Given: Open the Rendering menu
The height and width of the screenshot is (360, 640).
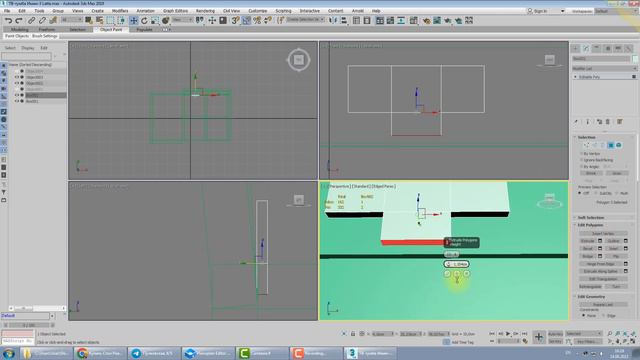Looking at the screenshot, I should click(205, 11).
